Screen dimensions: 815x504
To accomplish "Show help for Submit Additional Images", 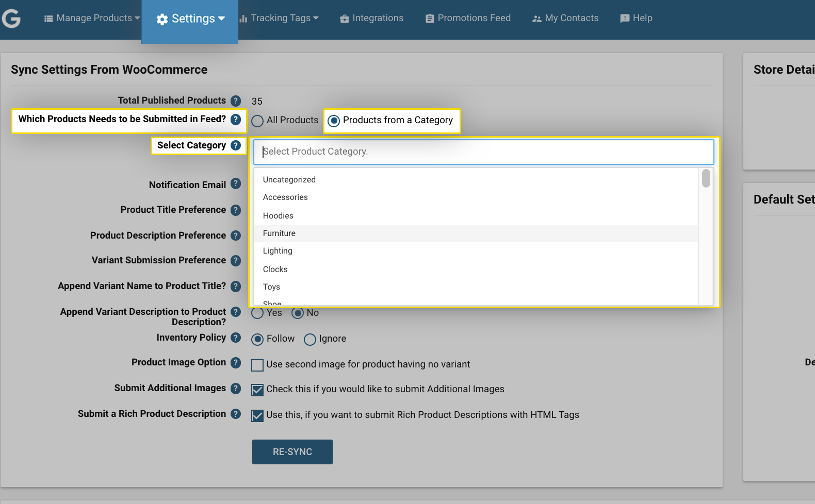I will [x=236, y=388].
